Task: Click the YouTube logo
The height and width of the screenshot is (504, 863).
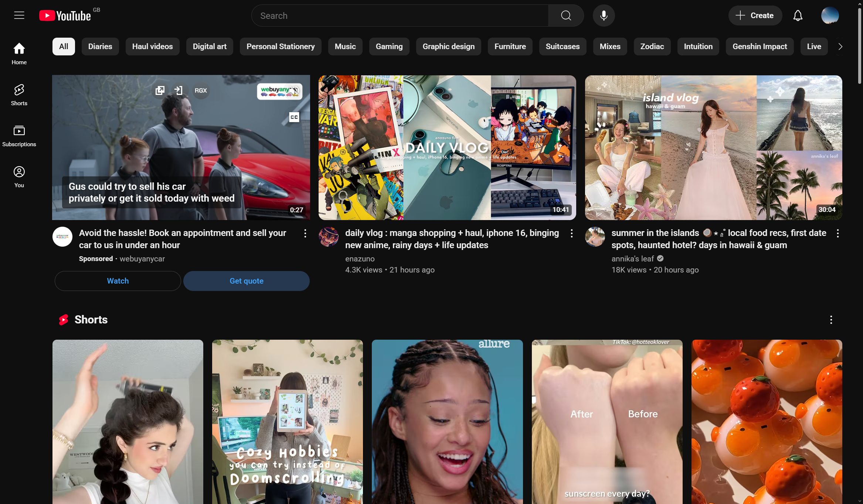Action: [x=65, y=16]
